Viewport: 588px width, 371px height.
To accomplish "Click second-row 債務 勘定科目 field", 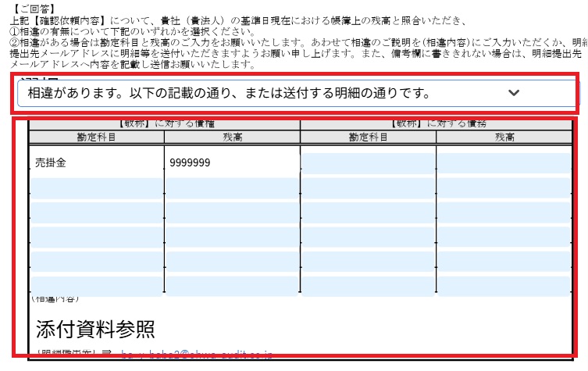I will pos(368,188).
